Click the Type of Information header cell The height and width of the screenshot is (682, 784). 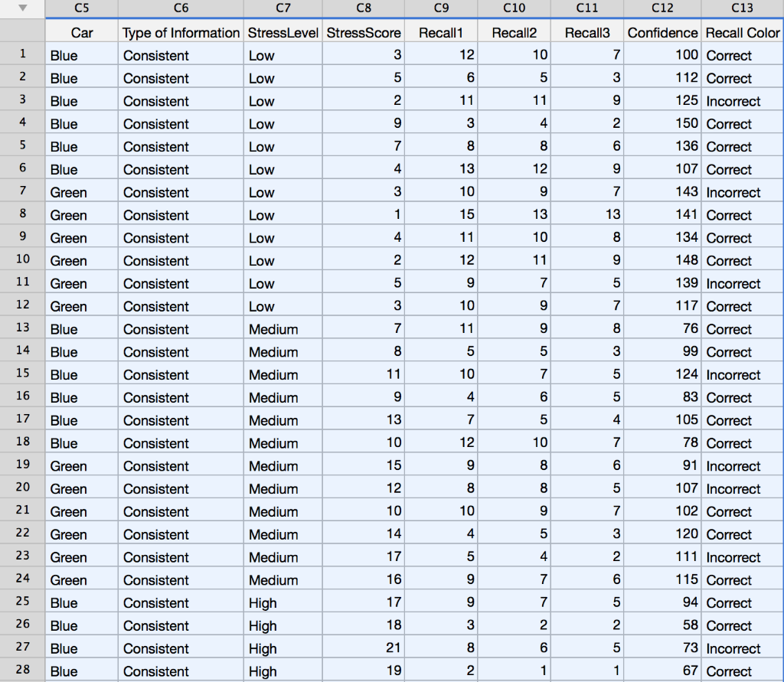tap(181, 32)
